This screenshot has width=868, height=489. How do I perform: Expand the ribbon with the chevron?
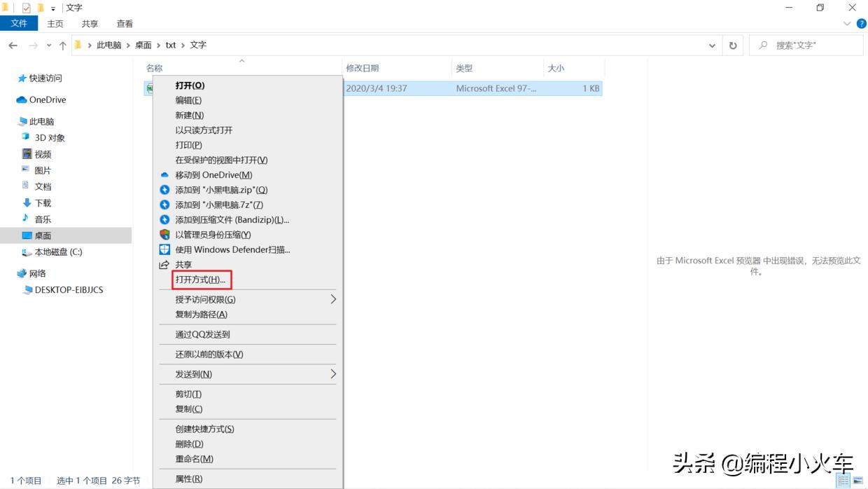tap(847, 23)
